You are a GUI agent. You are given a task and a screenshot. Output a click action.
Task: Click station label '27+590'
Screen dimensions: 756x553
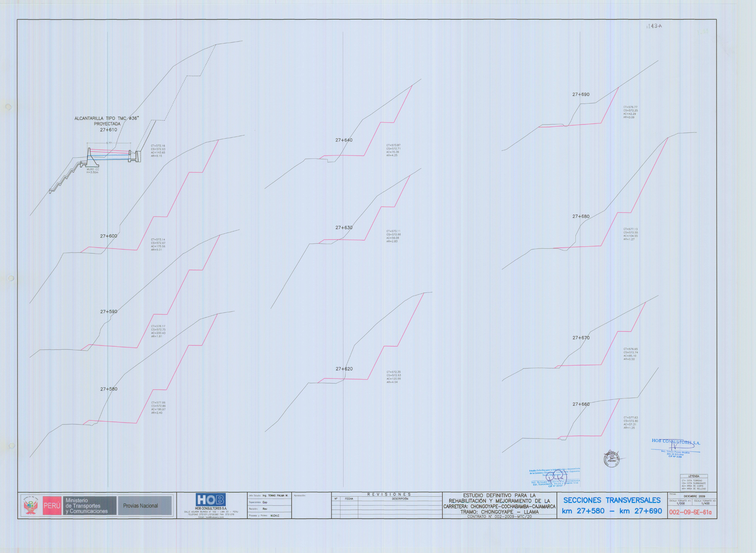109,312
